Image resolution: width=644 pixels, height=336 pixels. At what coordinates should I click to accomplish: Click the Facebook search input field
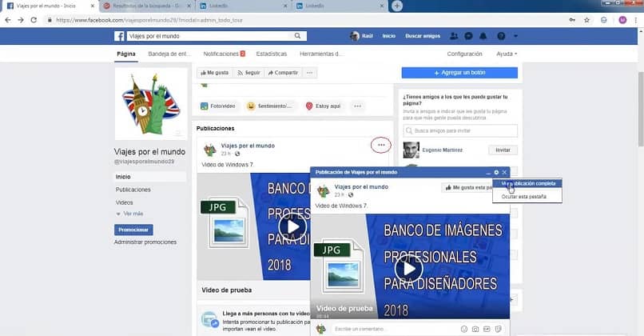[x=209, y=36]
